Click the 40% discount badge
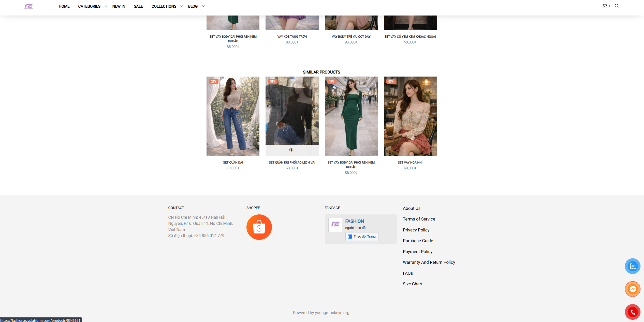 (391, 82)
